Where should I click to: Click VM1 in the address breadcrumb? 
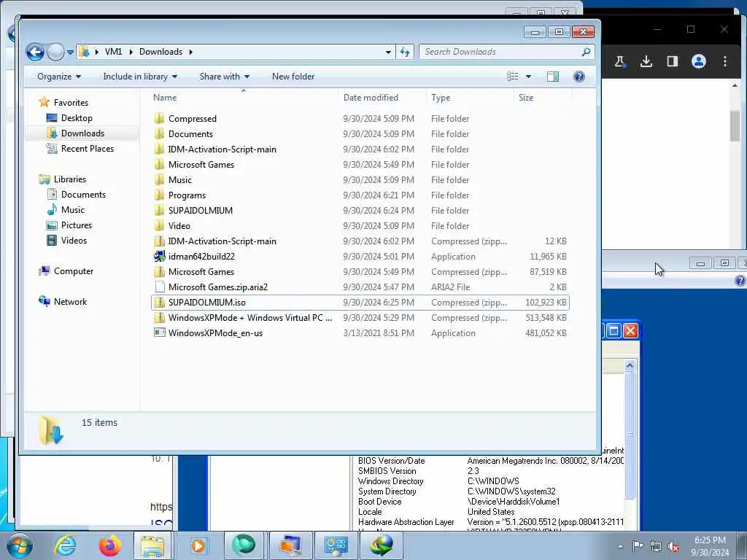(113, 52)
